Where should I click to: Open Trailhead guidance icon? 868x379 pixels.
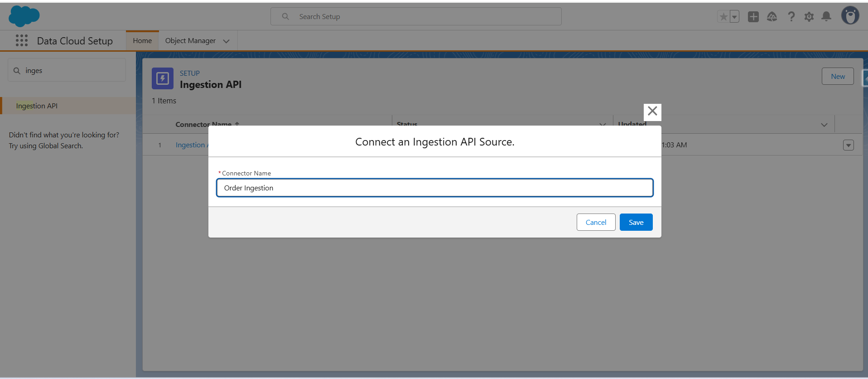(772, 17)
